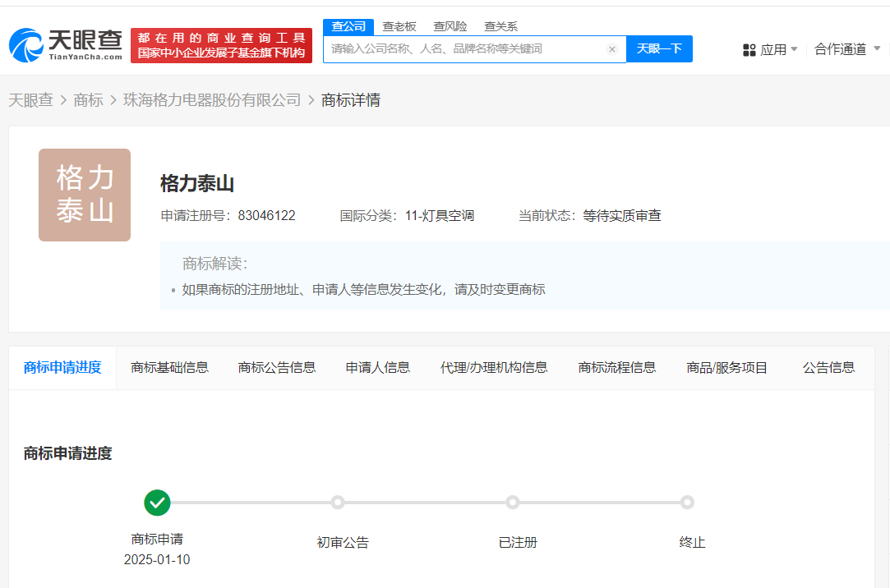This screenshot has width=890, height=588.
Task: Click the apps grid icon
Action: [x=749, y=50]
